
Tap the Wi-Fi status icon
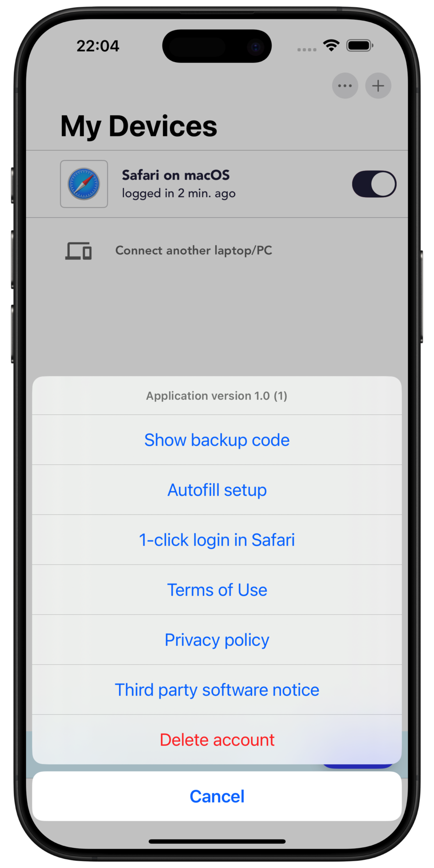[x=331, y=45]
